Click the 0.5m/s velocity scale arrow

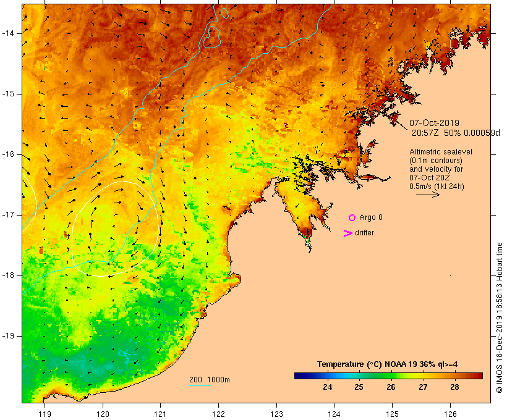tap(428, 195)
